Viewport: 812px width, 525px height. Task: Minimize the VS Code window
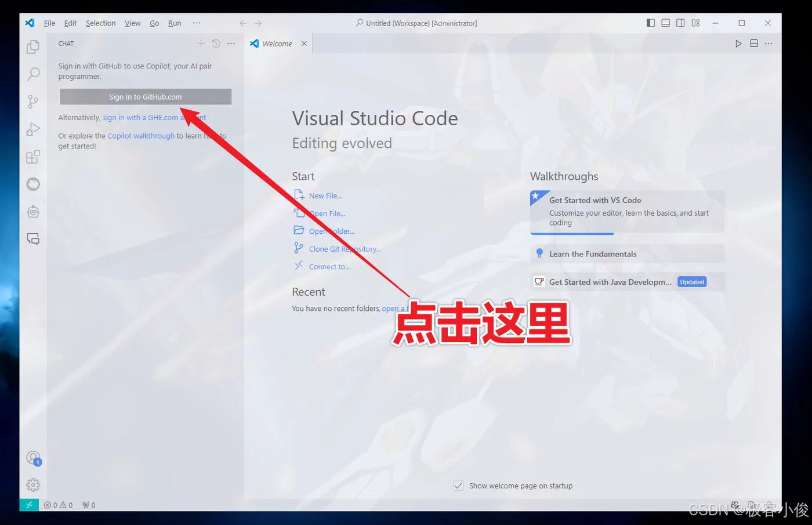(715, 23)
